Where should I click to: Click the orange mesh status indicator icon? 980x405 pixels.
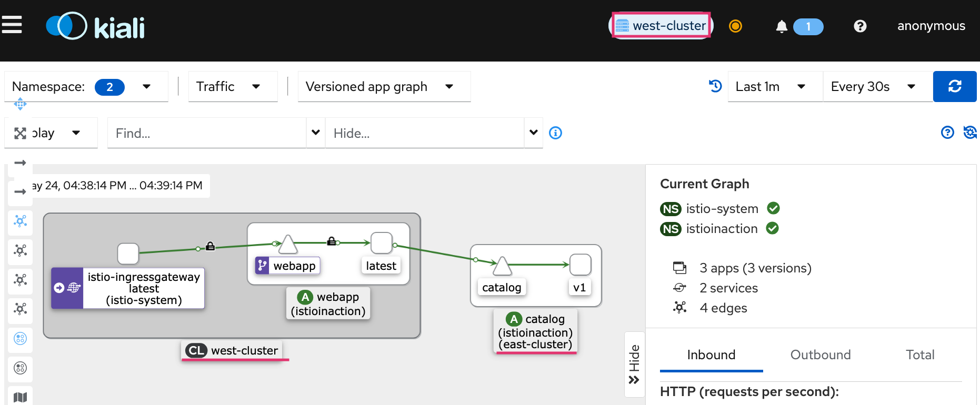[x=735, y=26]
